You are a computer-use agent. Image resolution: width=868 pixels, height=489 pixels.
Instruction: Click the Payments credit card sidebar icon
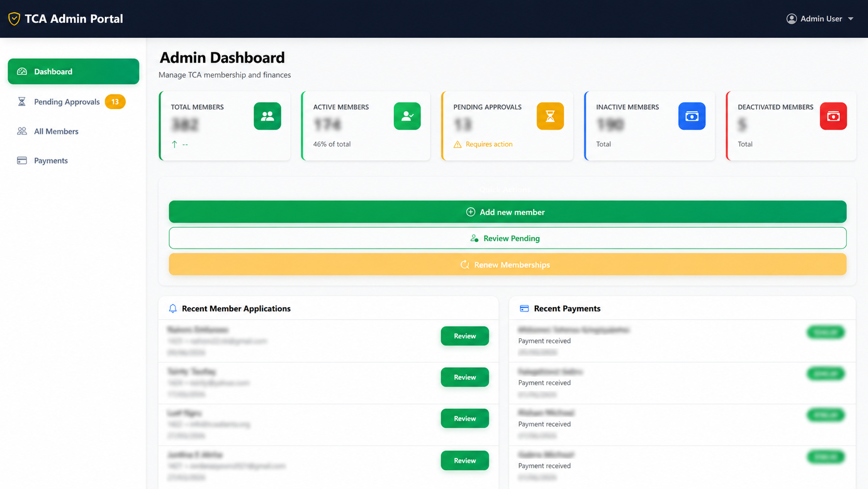click(x=22, y=161)
